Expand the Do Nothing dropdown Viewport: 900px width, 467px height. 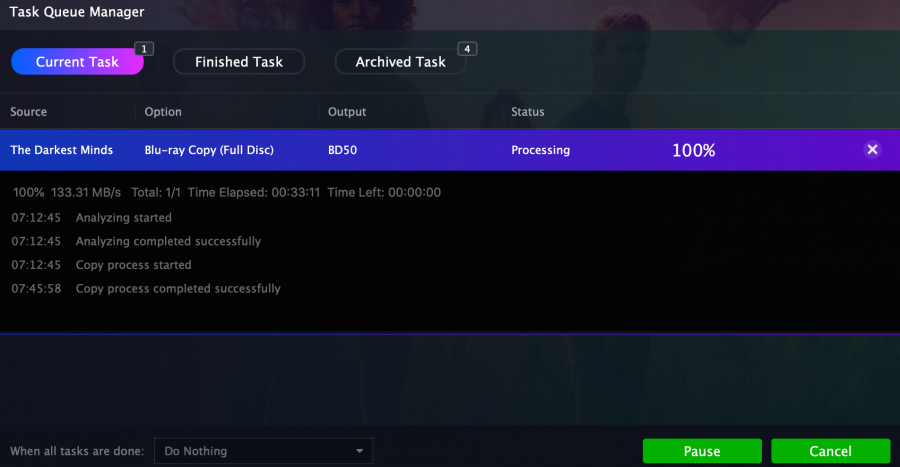point(264,451)
